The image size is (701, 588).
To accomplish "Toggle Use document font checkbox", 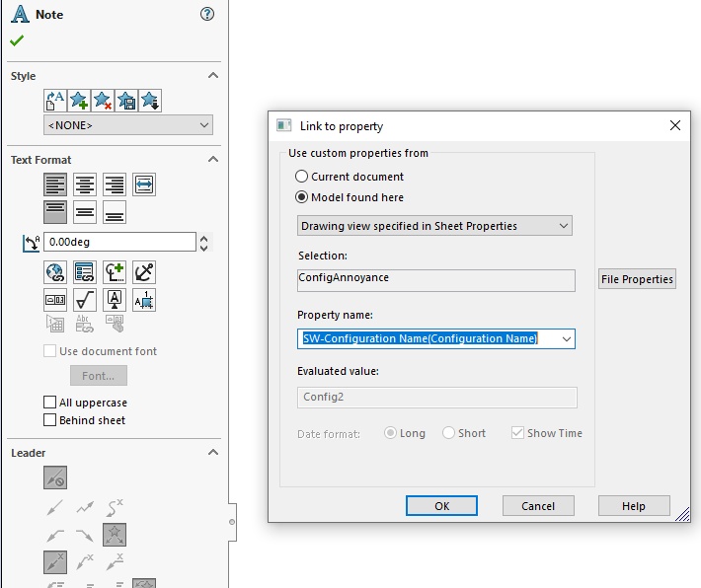I will [49, 351].
